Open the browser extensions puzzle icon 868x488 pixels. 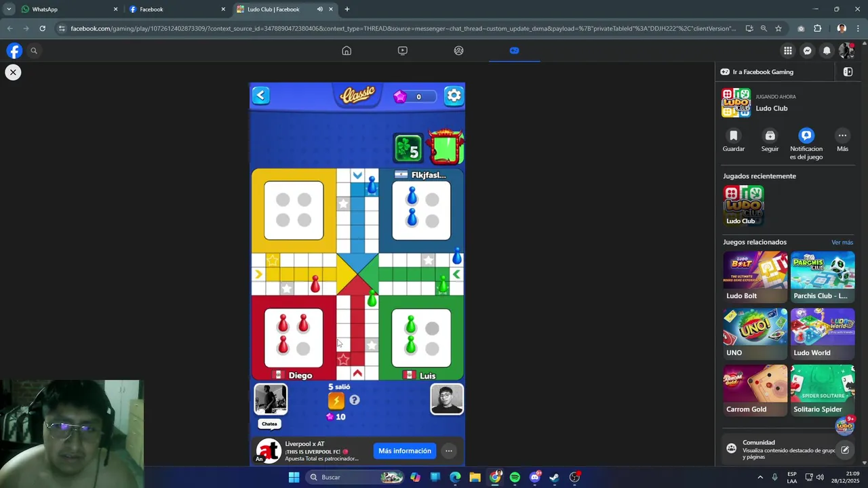point(817,28)
